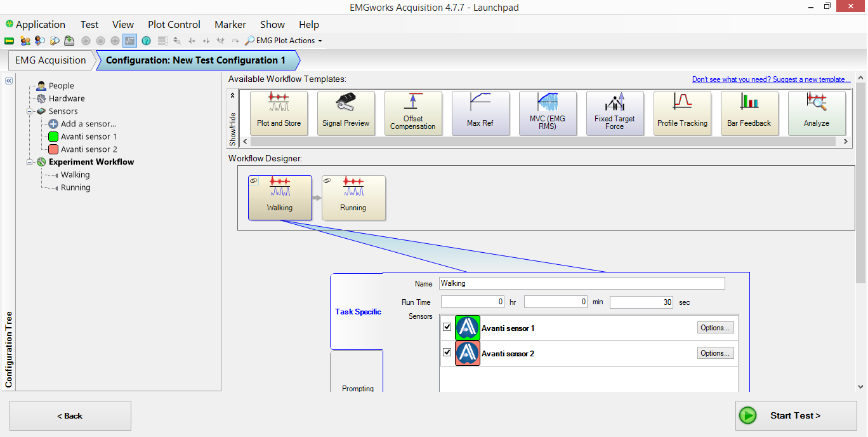This screenshot has height=437, width=868.
Task: Uncheck Avanti sensor 1 for the Walking task
Action: [447, 326]
